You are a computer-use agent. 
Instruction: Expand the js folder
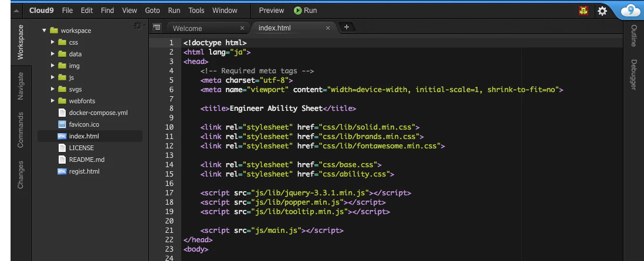53,77
